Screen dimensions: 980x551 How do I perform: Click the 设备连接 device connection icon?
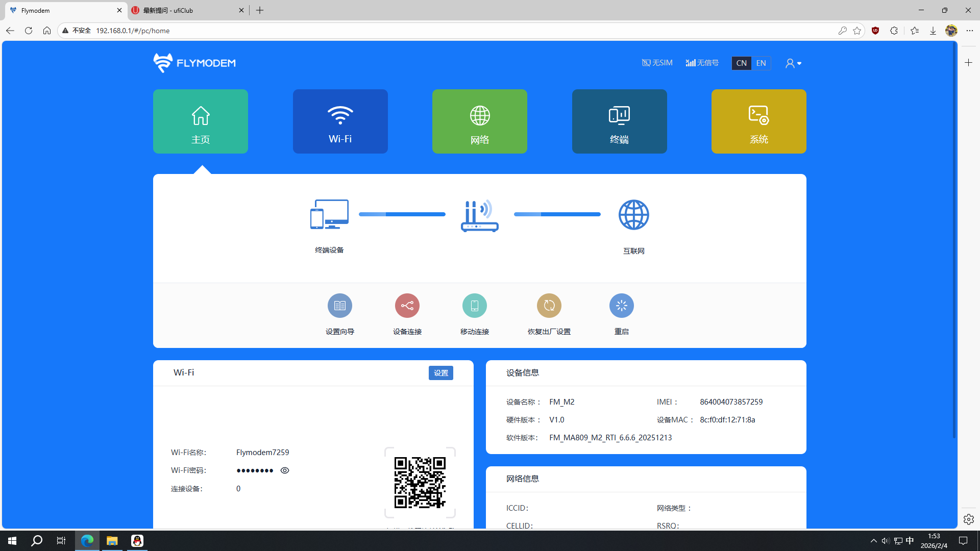(407, 306)
